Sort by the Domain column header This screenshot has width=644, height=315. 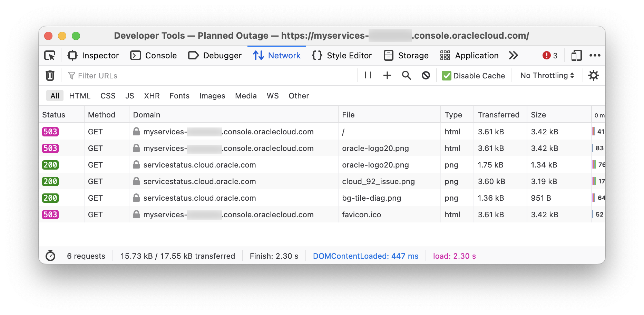click(234, 115)
